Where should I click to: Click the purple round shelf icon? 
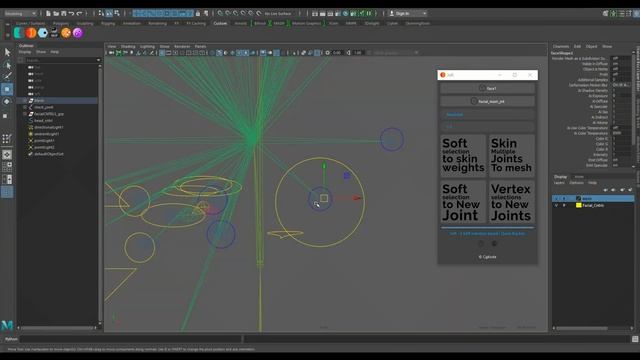tap(78, 33)
